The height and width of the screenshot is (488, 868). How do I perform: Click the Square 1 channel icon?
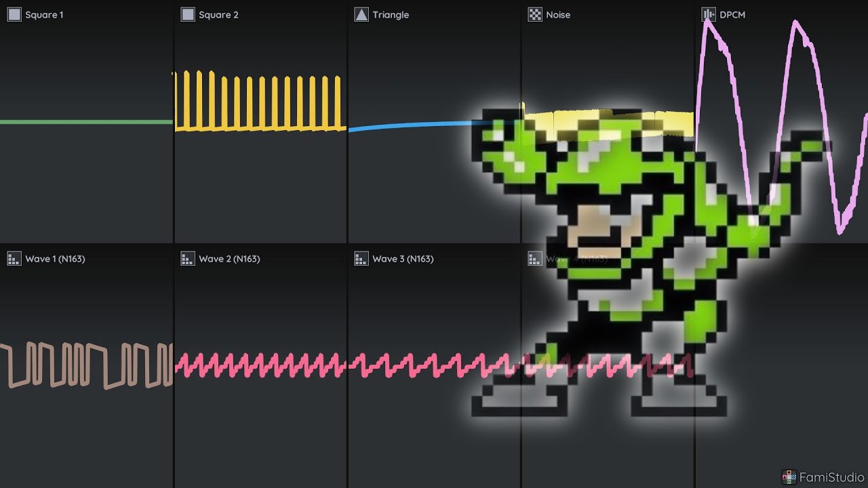point(14,14)
